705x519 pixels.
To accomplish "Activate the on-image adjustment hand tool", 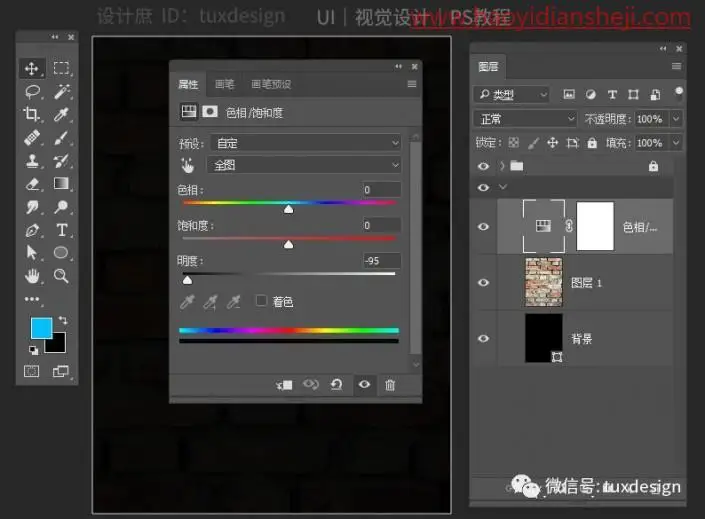I will coord(188,166).
